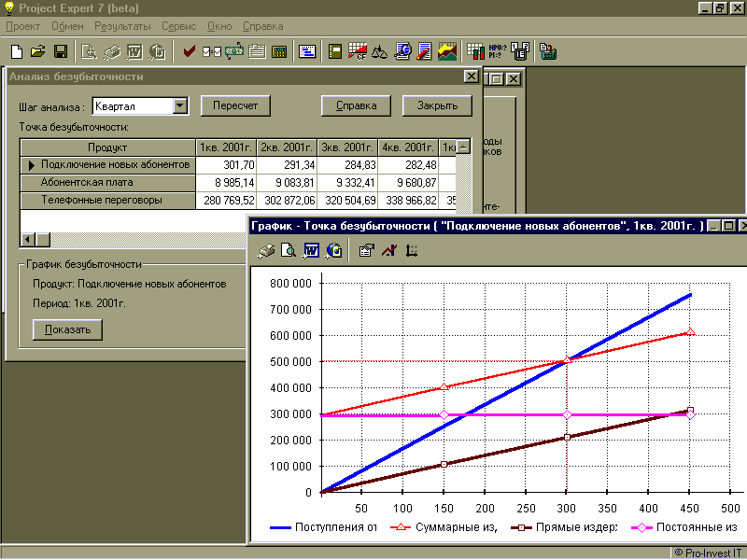Open the notepad with pencil icon
747x560 pixels.
click(x=424, y=51)
